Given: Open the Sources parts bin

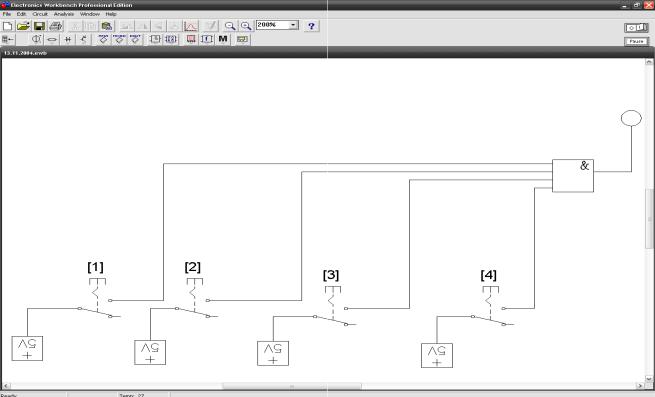Looking at the screenshot, I should coord(36,39).
